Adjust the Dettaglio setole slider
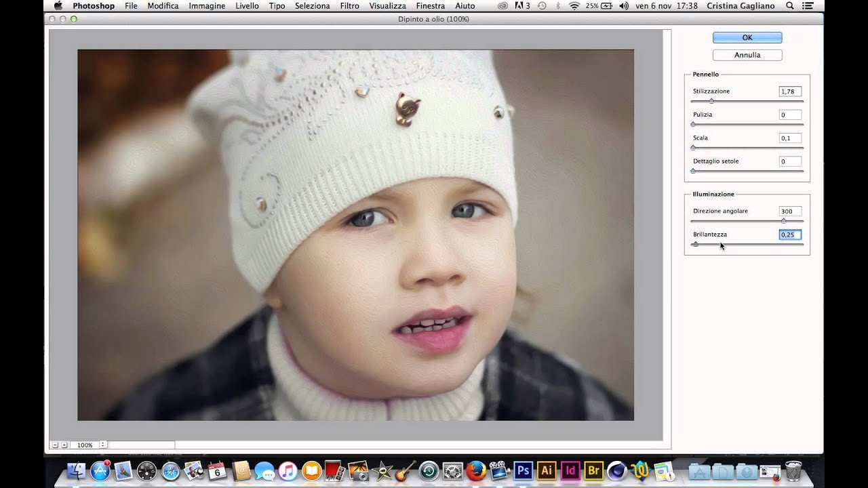This screenshot has width=868, height=488. (x=747, y=171)
